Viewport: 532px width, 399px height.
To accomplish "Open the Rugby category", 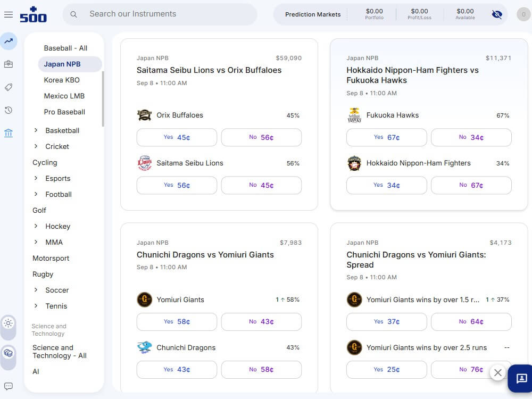I will (43, 274).
